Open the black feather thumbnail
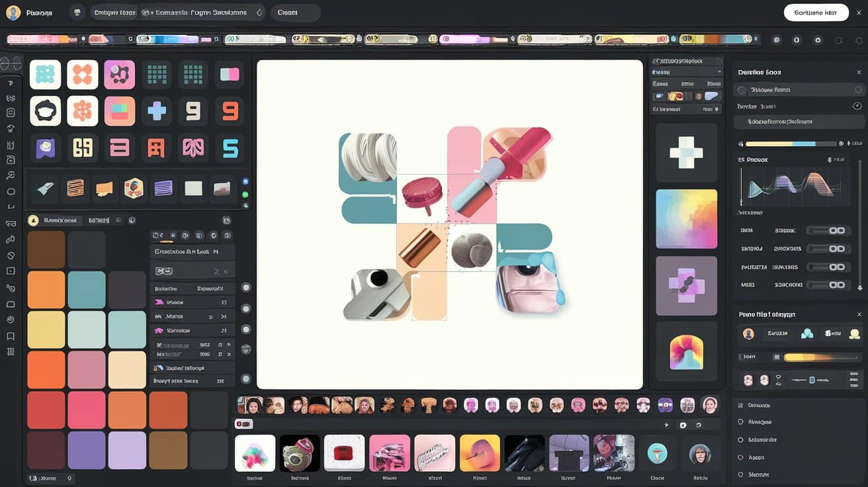 [x=525, y=453]
